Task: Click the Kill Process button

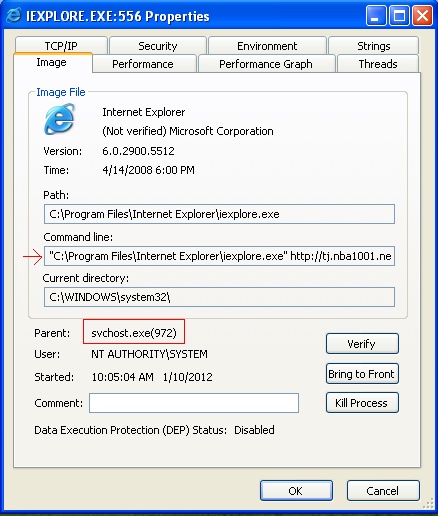Action: (362, 403)
